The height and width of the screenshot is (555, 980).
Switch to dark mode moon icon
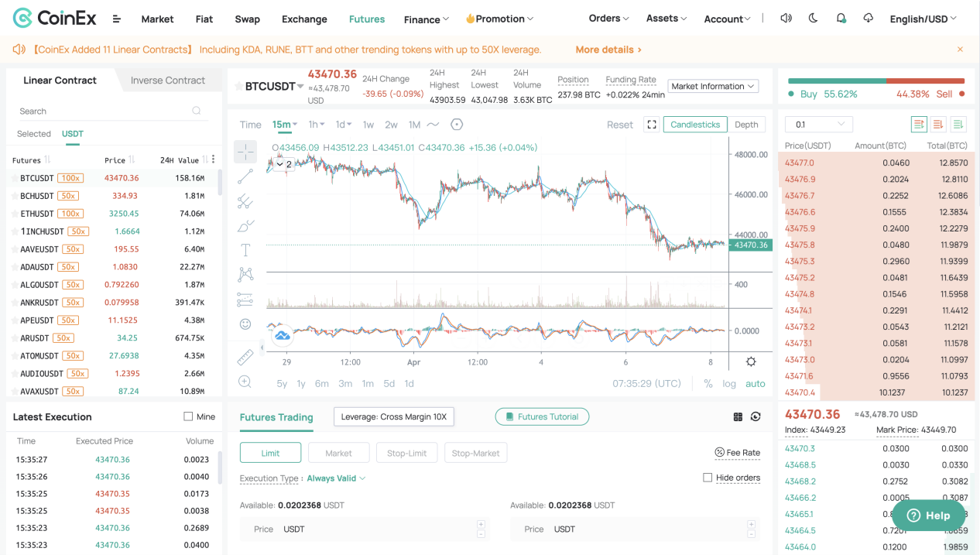pyautogui.click(x=813, y=19)
